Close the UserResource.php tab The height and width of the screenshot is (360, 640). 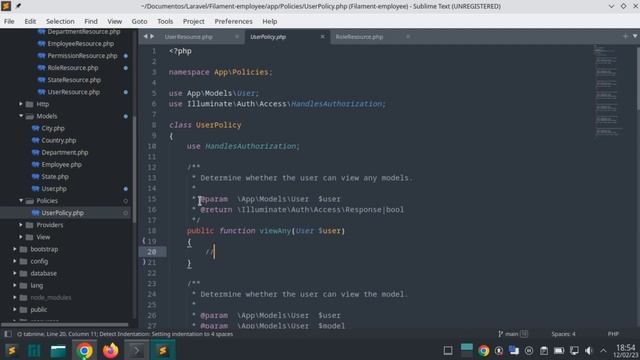point(237,37)
